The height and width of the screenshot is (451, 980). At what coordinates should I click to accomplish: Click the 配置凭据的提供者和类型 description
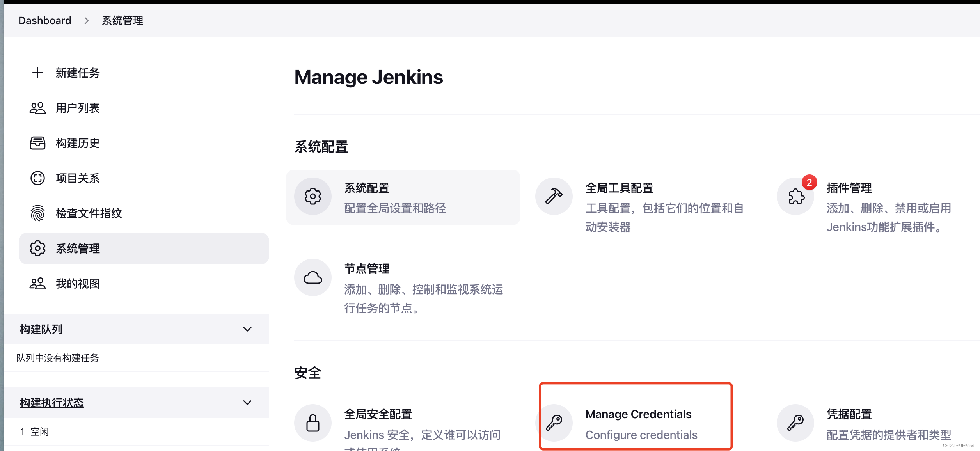point(889,435)
